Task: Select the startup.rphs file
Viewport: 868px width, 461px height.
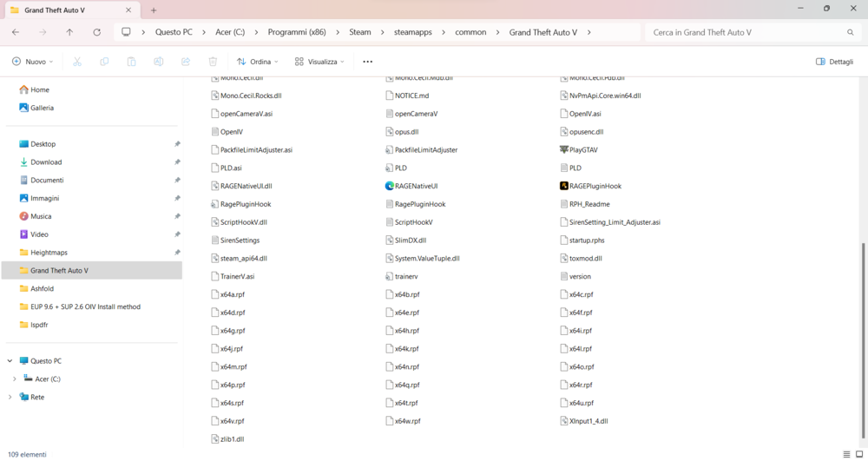Action: 582,240
